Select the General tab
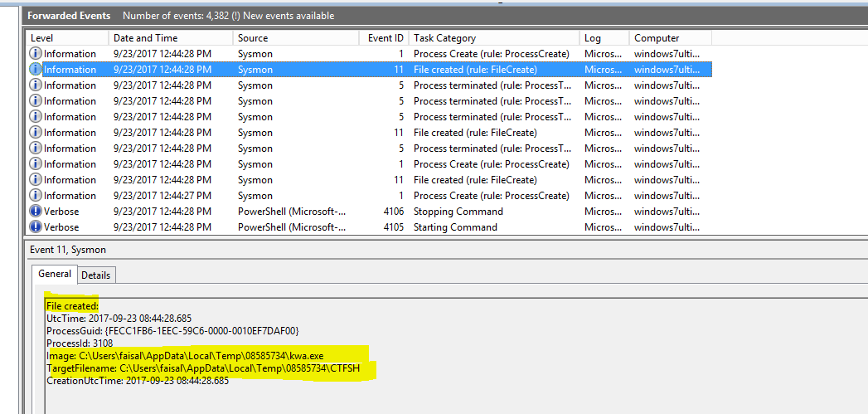Viewport: 868px width, 414px height. [x=55, y=275]
